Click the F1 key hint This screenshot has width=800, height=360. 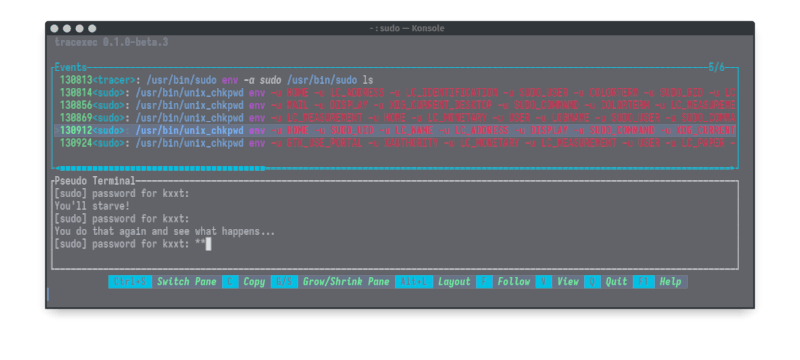[x=643, y=281]
